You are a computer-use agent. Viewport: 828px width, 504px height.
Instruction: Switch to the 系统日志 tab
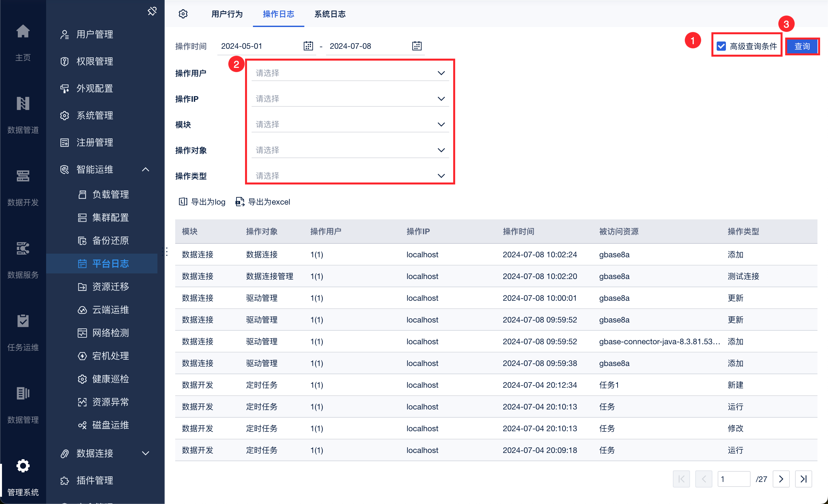pos(330,14)
